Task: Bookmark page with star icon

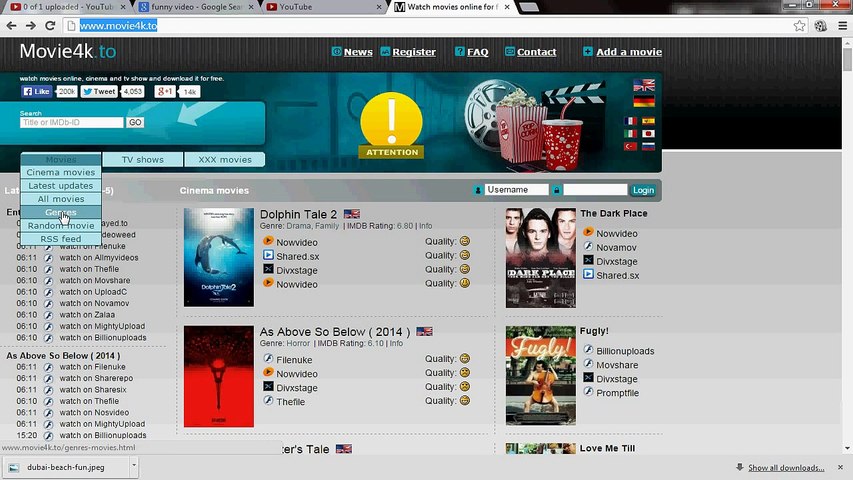Action: (799, 26)
